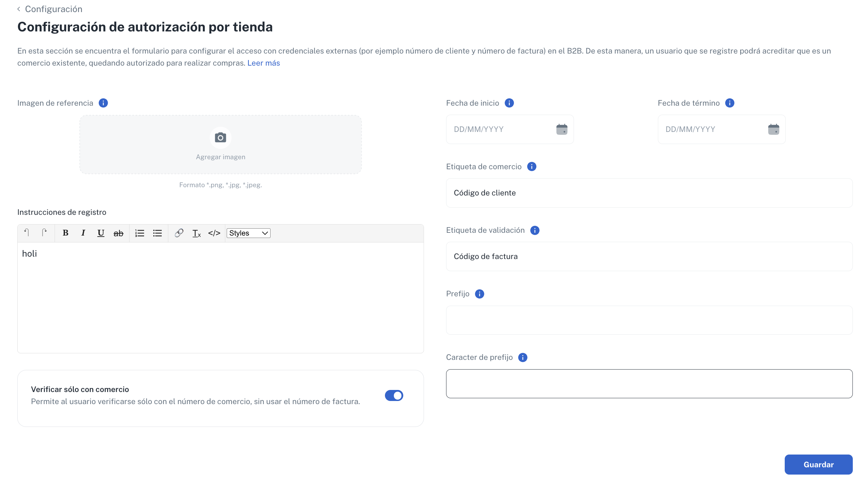Click the Guardar button
Screen dimensions: 868x487
tap(818, 465)
